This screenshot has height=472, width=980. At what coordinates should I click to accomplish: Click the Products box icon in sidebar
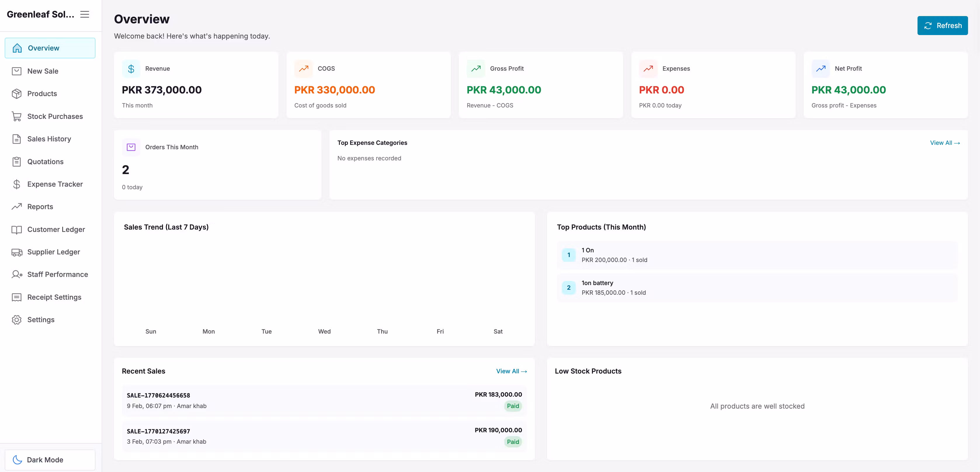click(x=16, y=94)
